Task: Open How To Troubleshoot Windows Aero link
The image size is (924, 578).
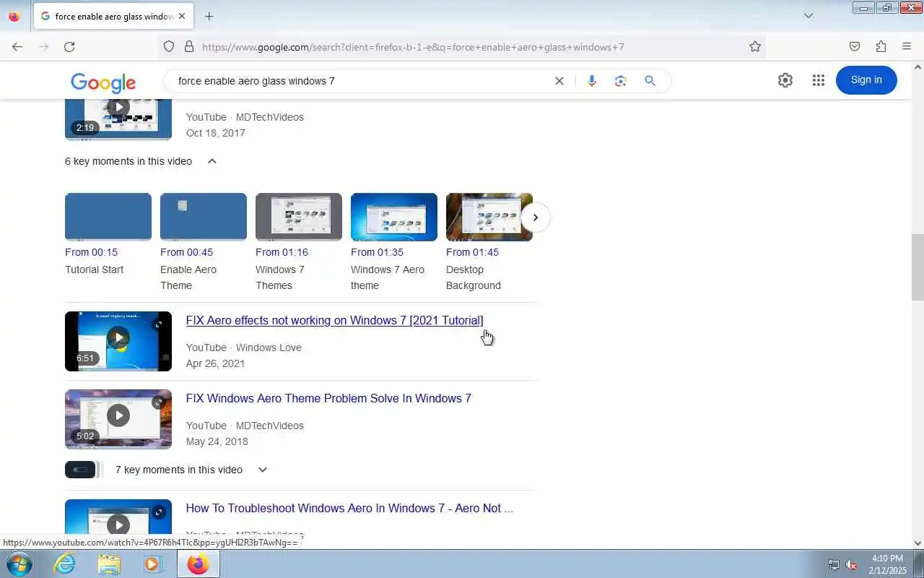Action: (349, 508)
